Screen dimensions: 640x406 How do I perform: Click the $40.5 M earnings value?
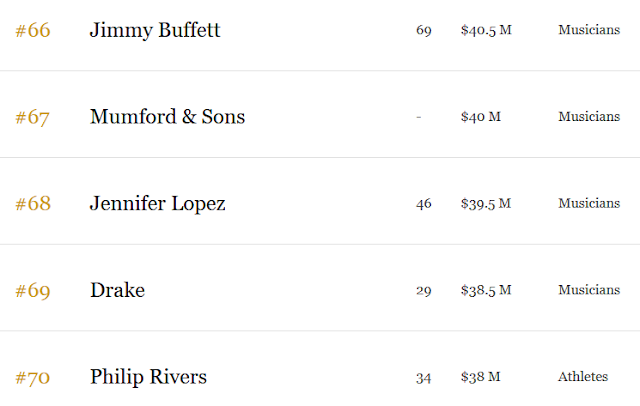pos(486,30)
